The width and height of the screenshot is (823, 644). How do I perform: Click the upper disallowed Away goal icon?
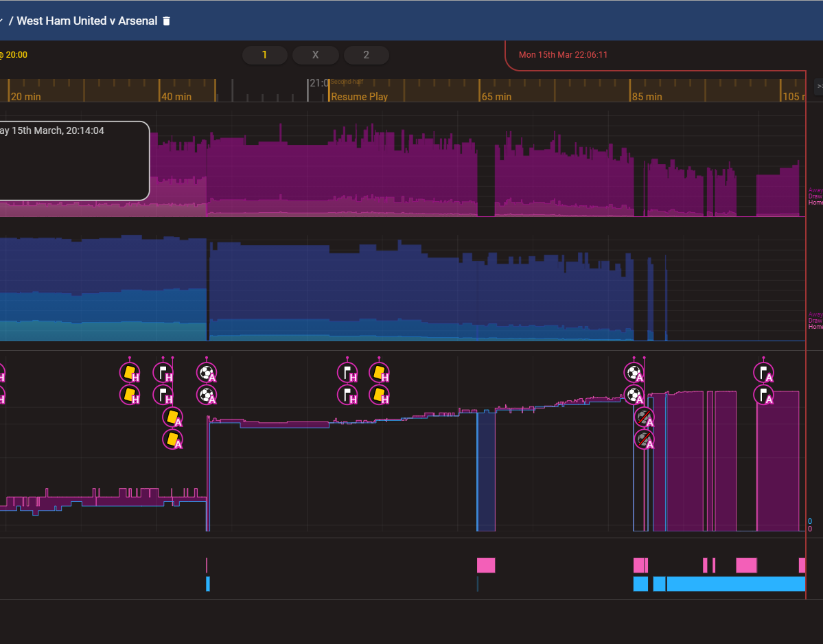coord(644,417)
